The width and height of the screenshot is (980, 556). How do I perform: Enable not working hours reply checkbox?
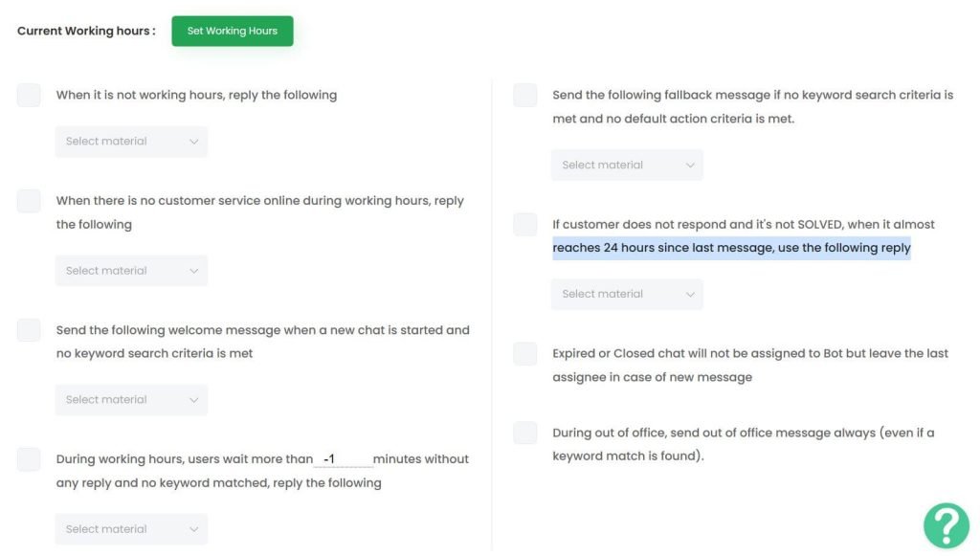[29, 95]
